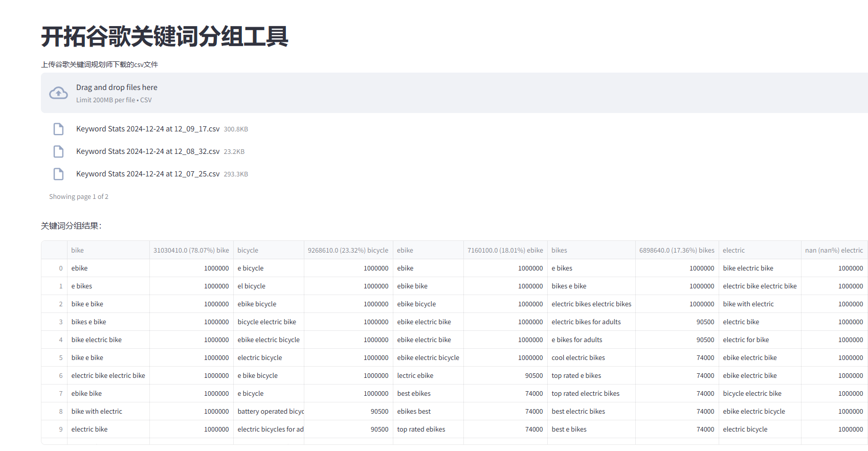868x451 pixels.
Task: Click file icon beside the 12_09_17.csv upload
Action: (59, 129)
